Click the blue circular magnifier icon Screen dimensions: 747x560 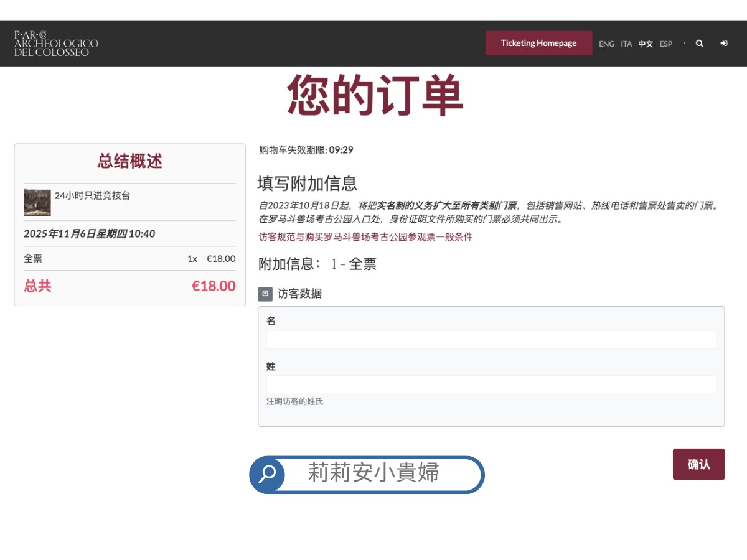pyautogui.click(x=267, y=474)
